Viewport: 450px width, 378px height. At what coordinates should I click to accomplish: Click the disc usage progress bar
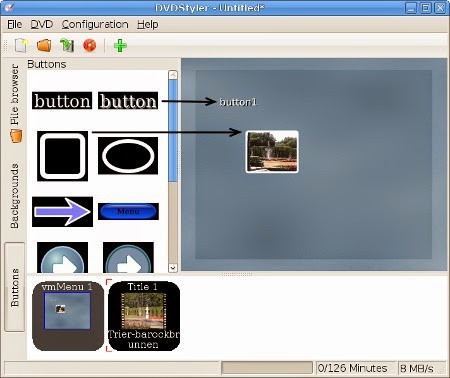[x=267, y=368]
